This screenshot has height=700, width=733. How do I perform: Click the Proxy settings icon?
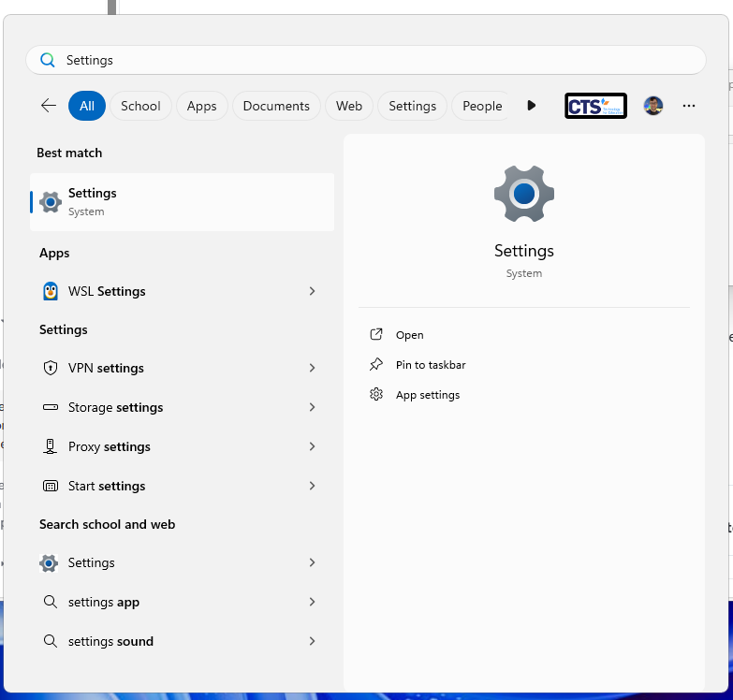pos(51,446)
